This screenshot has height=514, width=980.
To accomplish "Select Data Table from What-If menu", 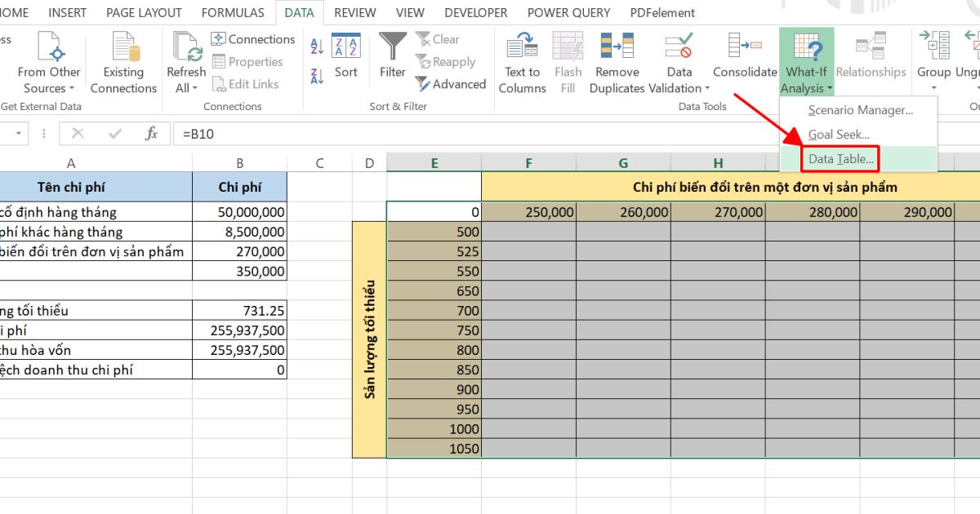I will (840, 159).
